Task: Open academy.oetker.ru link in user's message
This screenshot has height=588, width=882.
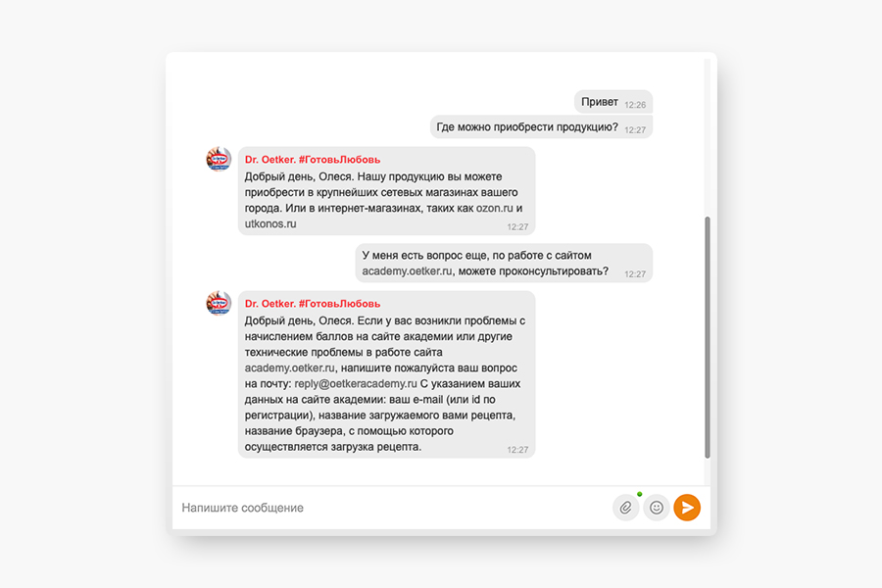Action: (407, 271)
